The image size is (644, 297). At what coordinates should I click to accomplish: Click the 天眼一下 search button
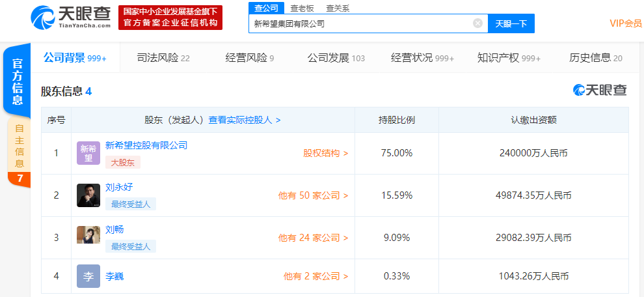point(511,23)
